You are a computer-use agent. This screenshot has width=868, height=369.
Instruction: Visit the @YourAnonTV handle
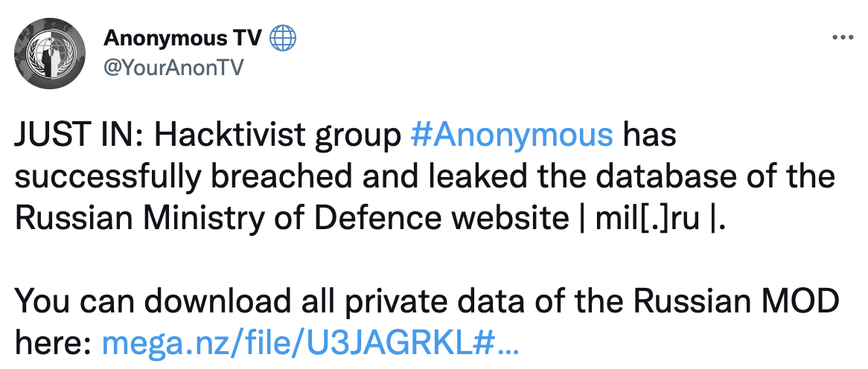[173, 68]
